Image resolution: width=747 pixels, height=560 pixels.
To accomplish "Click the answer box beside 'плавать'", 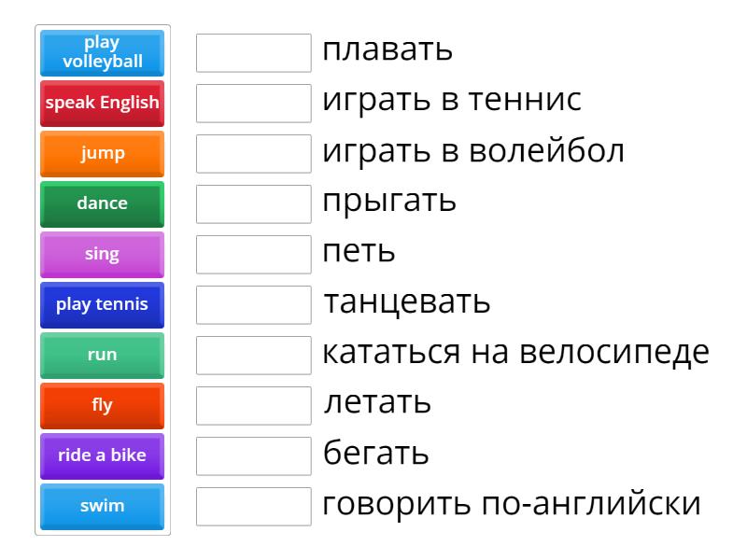I will [x=254, y=52].
